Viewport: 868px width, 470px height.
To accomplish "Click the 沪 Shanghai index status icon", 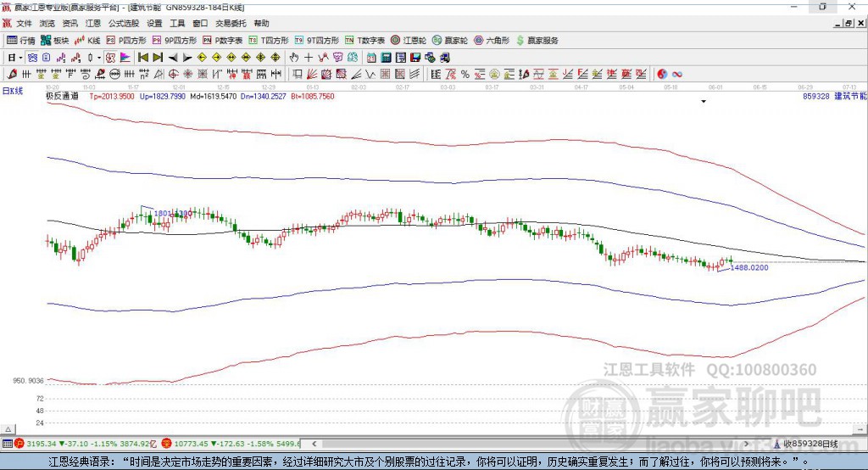I will [x=19, y=444].
